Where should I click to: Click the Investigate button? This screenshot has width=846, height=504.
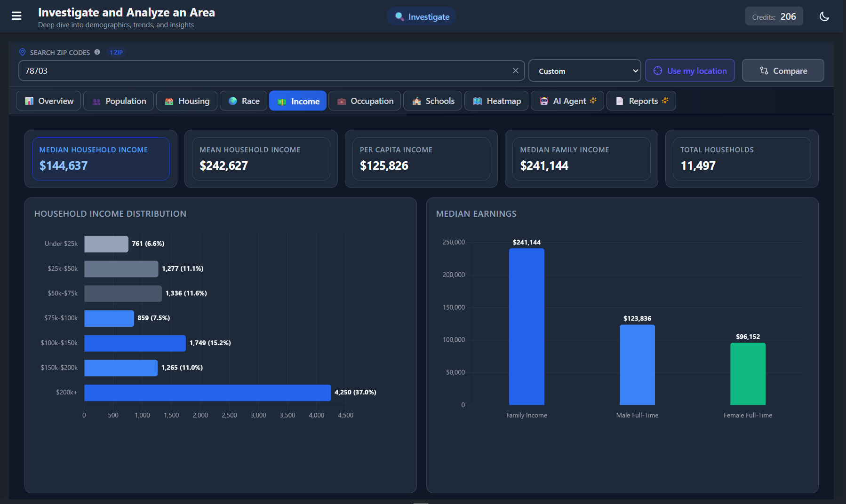tap(421, 16)
